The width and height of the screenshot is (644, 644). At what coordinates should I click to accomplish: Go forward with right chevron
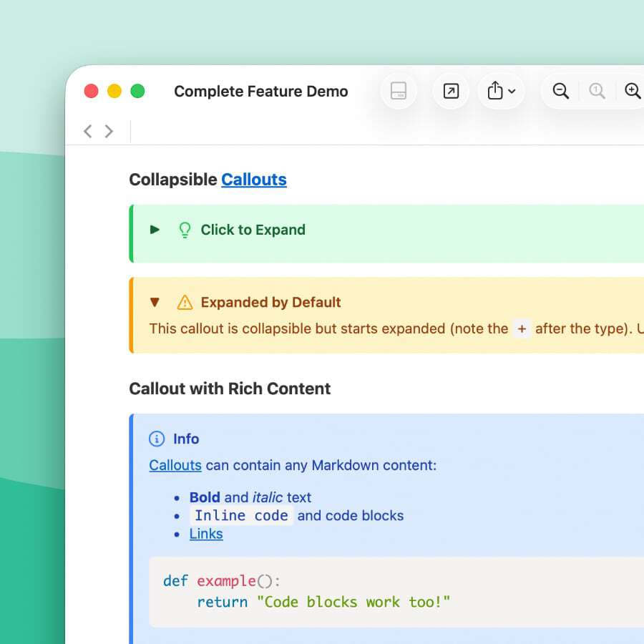[109, 132]
